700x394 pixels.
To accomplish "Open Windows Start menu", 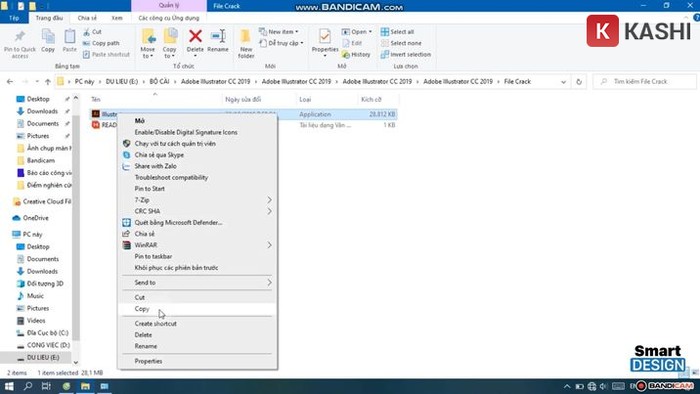I will click(9, 386).
